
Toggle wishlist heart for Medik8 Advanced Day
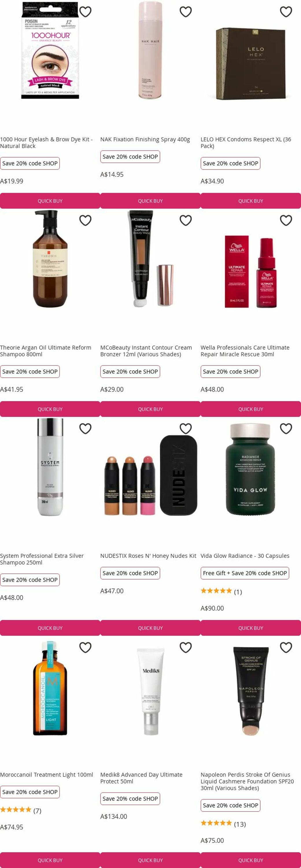[186, 647]
